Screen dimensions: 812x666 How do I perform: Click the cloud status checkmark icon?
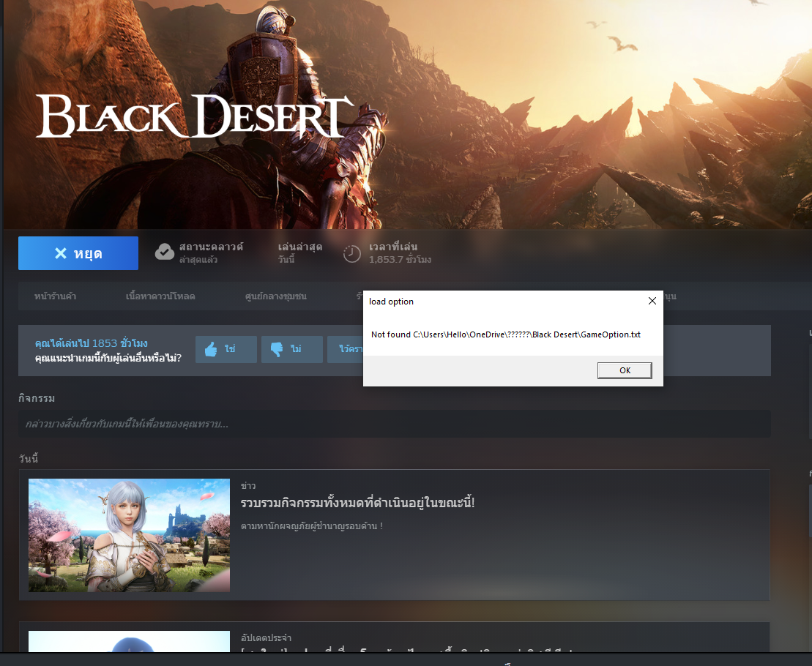coord(165,252)
